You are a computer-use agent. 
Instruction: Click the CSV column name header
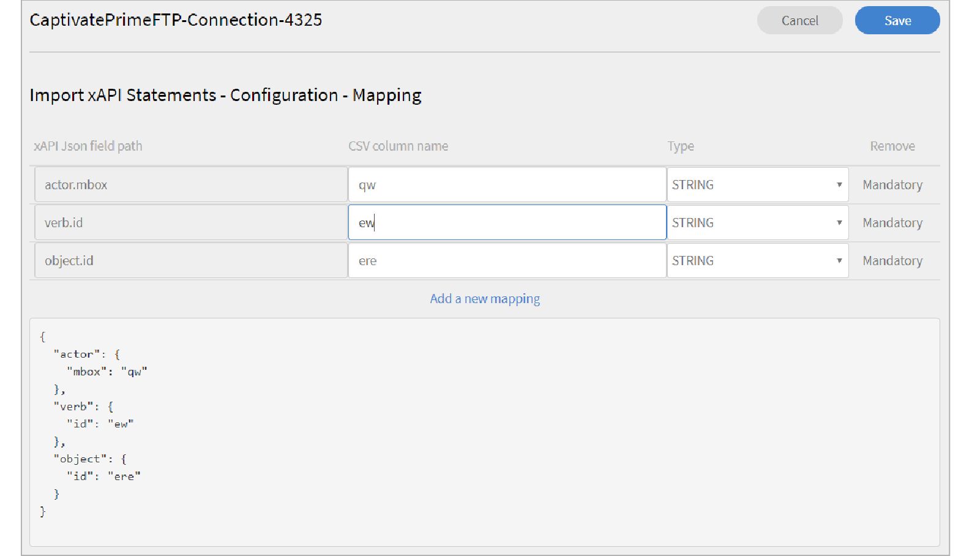click(x=398, y=146)
